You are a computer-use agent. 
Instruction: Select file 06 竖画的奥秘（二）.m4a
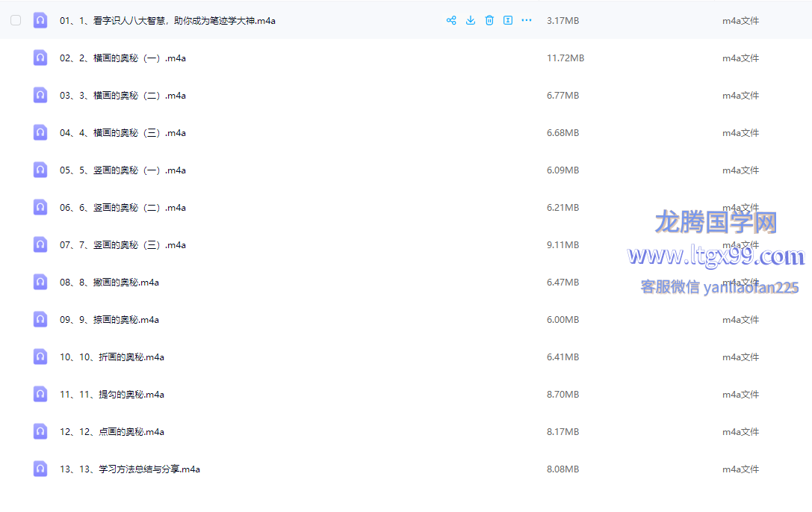point(123,208)
